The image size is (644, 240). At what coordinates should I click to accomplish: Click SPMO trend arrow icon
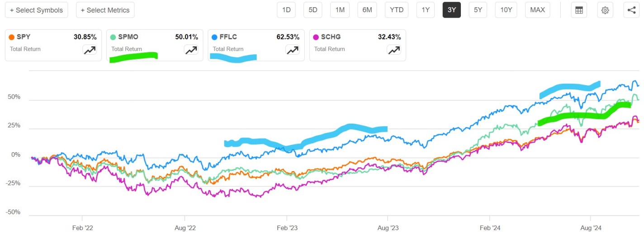tap(191, 50)
